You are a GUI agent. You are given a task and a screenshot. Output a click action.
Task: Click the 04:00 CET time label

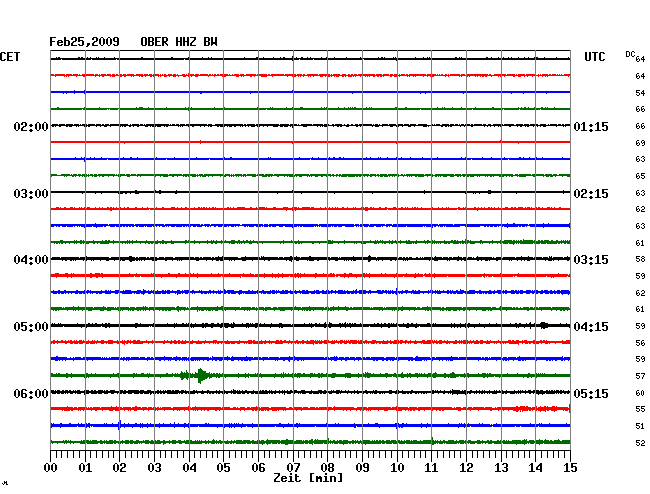click(31, 260)
